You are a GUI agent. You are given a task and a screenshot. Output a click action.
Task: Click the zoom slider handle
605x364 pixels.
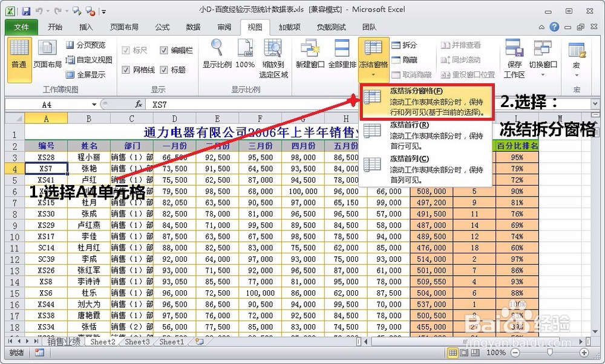[x=550, y=353]
